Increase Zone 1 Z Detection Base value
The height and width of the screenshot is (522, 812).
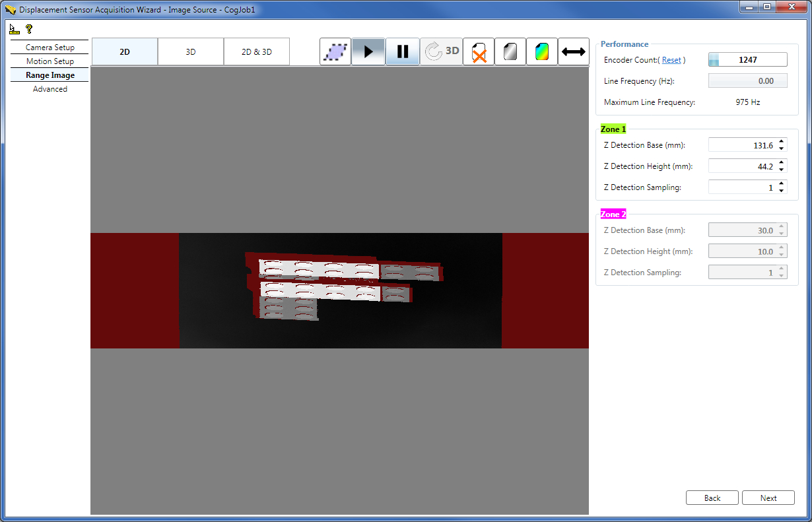tap(782, 141)
